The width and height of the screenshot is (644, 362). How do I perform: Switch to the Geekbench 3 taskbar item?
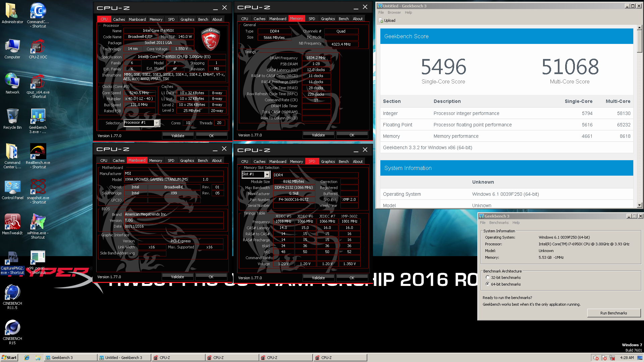(x=70, y=358)
